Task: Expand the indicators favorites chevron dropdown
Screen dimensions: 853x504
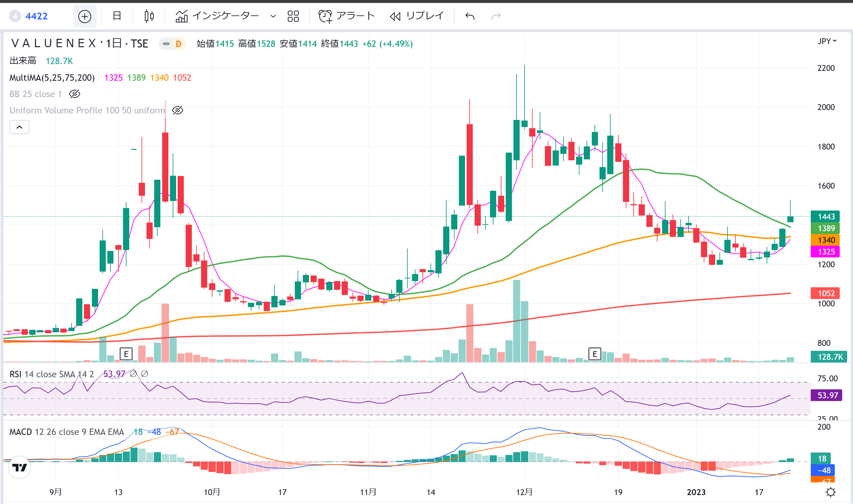Action: (273, 16)
